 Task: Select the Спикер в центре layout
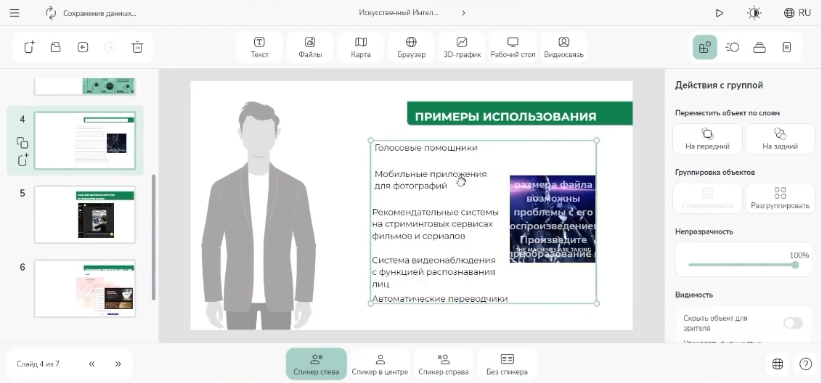tap(380, 364)
